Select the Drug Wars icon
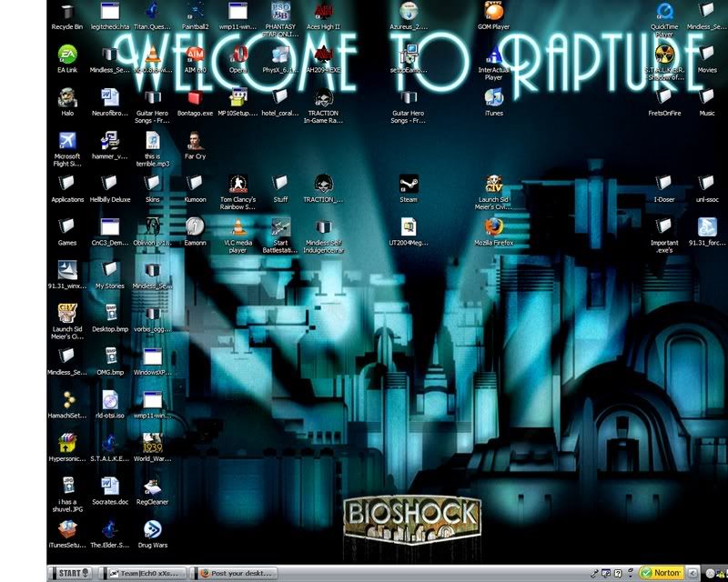The width and height of the screenshot is (728, 582). [152, 529]
